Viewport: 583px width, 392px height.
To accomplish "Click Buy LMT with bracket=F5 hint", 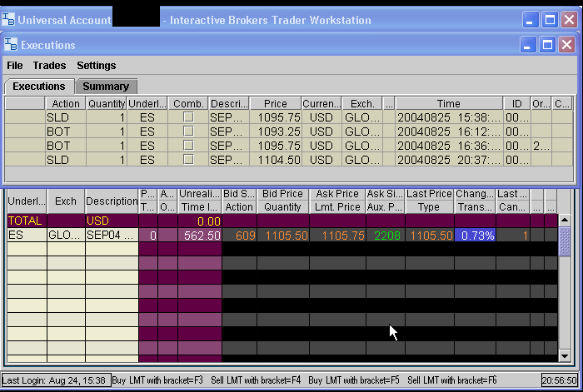I will click(354, 380).
